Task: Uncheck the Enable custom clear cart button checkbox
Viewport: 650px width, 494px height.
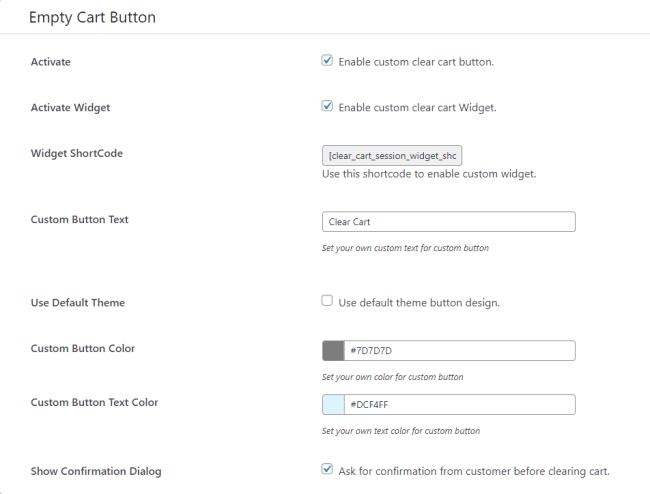Action: coord(327,61)
